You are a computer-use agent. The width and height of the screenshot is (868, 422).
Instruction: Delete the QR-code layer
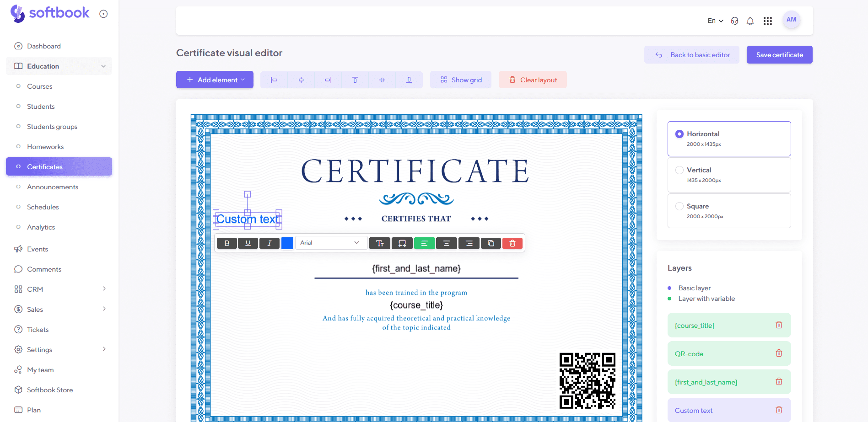pyautogui.click(x=779, y=353)
